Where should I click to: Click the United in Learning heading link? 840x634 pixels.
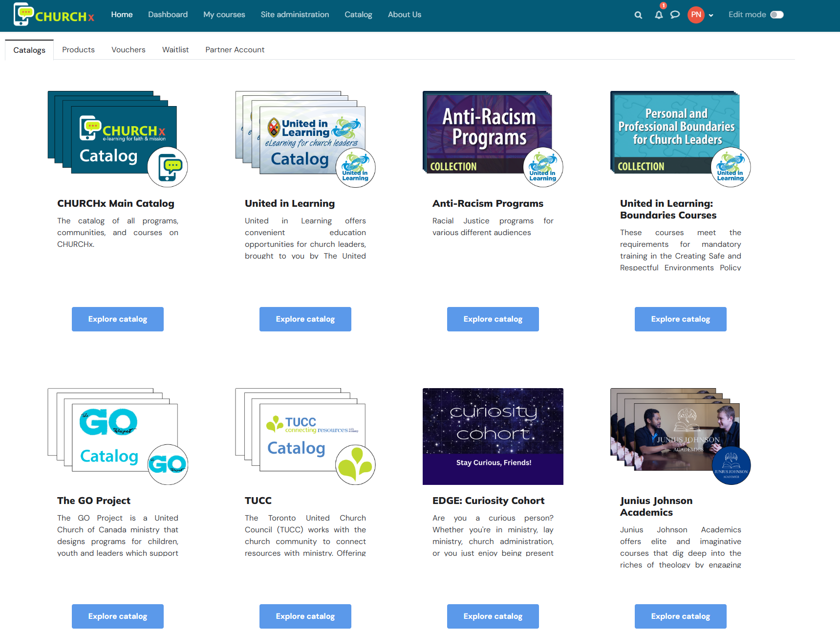pyautogui.click(x=289, y=203)
